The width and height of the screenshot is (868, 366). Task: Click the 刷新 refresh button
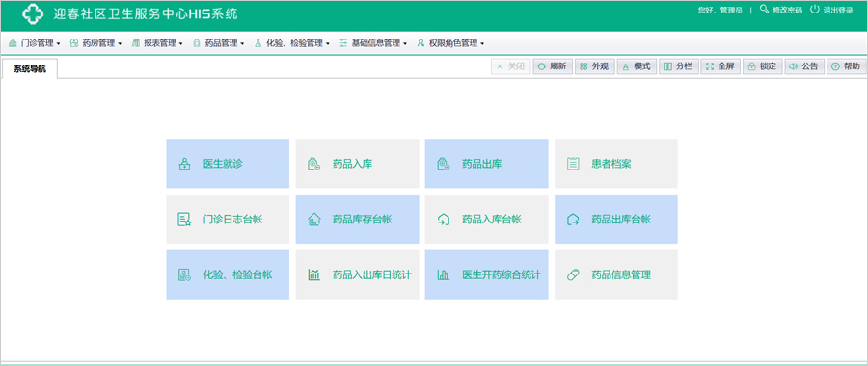point(553,66)
